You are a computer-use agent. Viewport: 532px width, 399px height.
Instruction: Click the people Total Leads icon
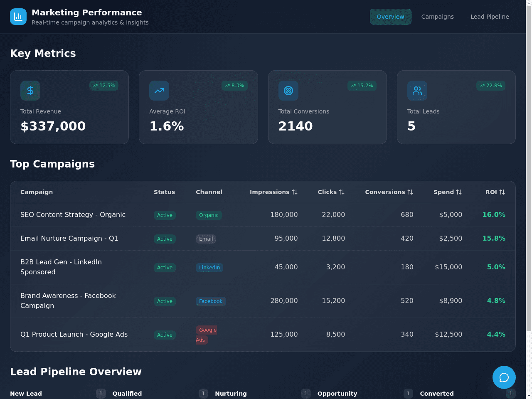[x=417, y=91]
